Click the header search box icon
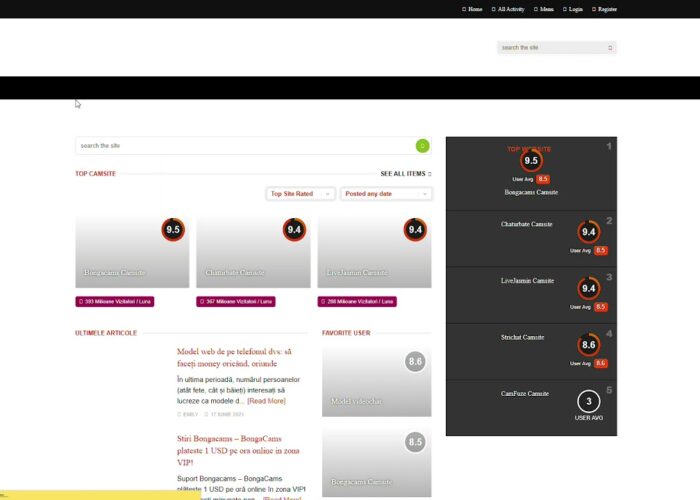Screen dimensions: 700x500 coord(610,47)
